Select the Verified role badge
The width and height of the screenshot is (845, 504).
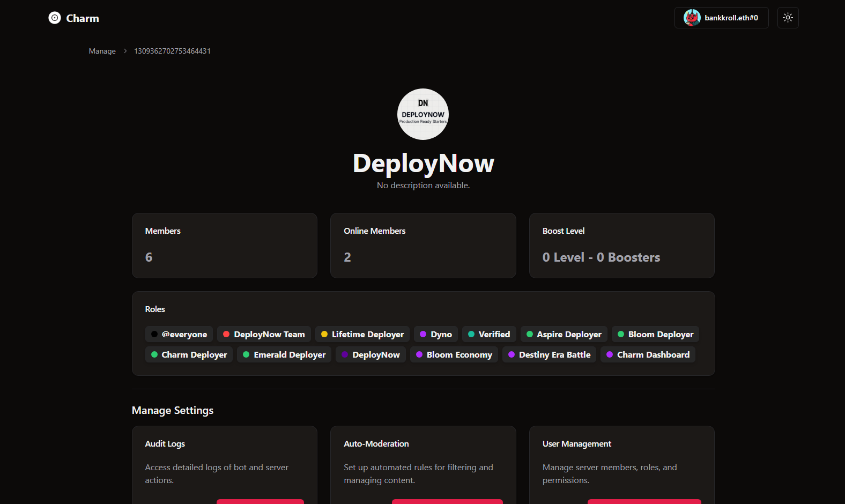(x=489, y=334)
